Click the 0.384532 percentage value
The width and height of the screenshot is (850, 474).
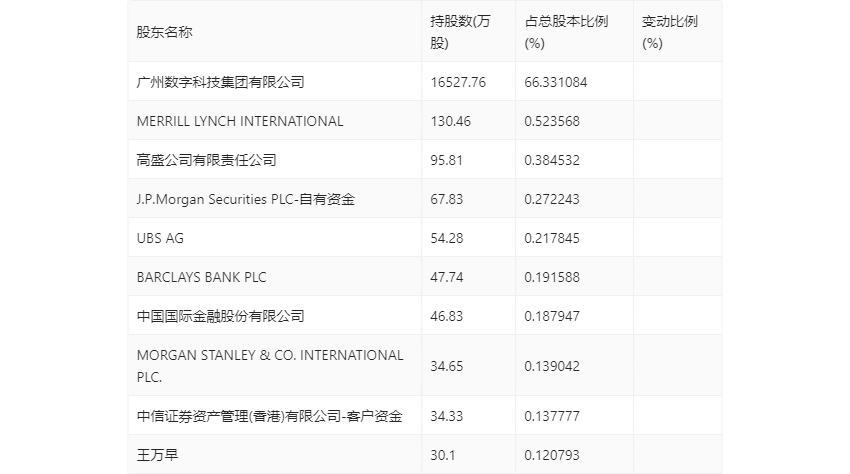tap(552, 160)
